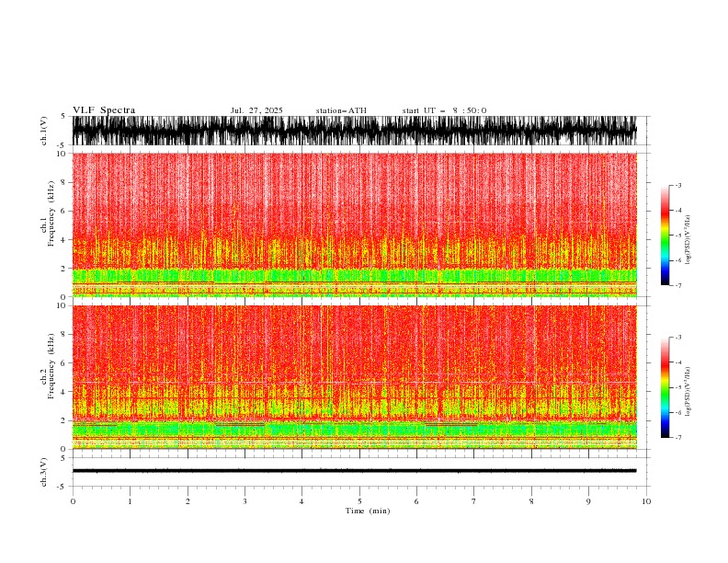This screenshot has width=728, height=563.
Task: Click the "ch.1(V)" axis label
Action: coord(44,131)
